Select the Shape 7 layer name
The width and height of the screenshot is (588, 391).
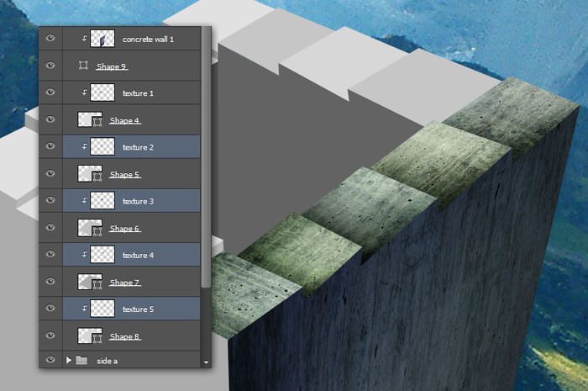click(x=125, y=283)
